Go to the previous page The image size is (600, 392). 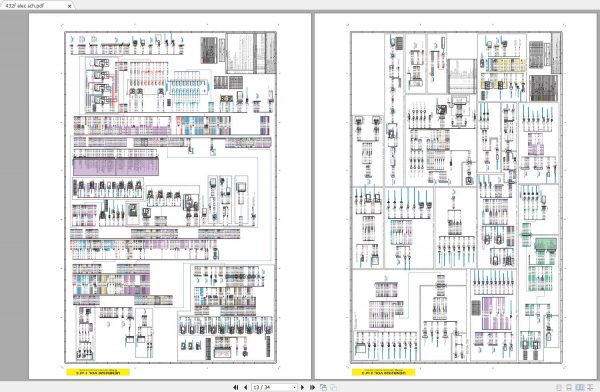245,387
